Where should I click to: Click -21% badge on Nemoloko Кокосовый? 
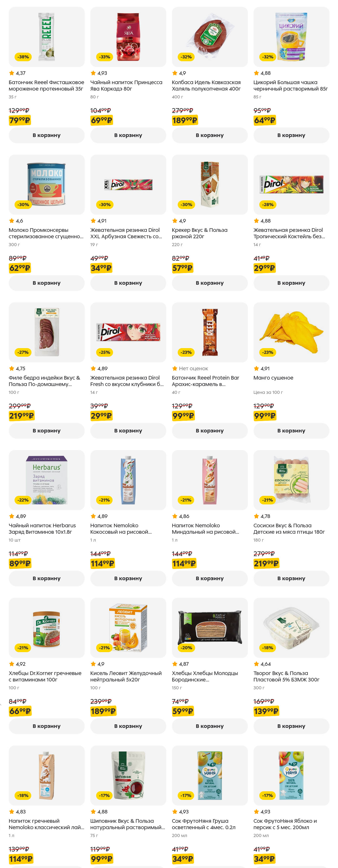(x=104, y=500)
